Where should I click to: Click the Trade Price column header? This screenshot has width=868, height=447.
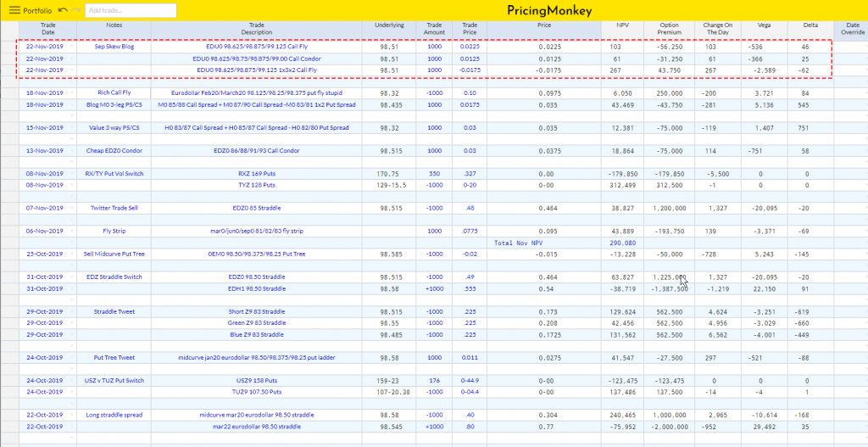pos(470,29)
